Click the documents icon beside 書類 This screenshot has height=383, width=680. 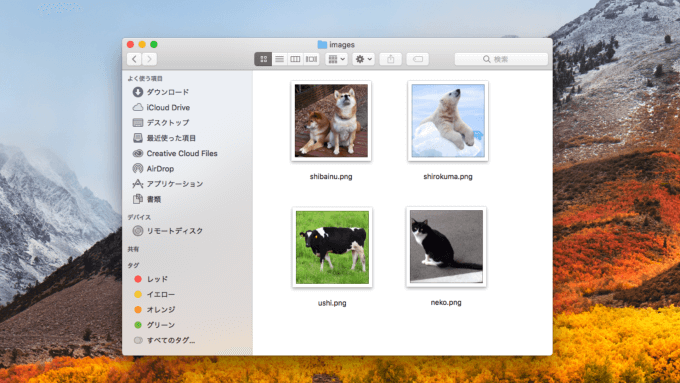[x=137, y=199]
